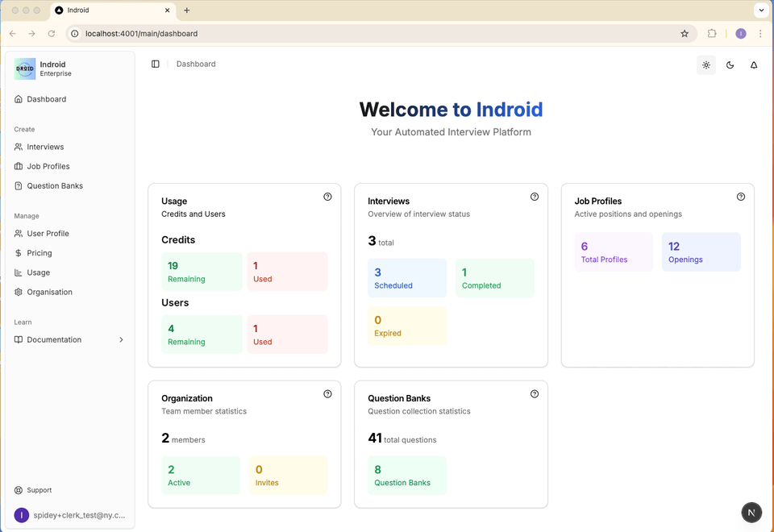Go to Interviews in the sidebar
The width and height of the screenshot is (774, 532).
[x=45, y=147]
